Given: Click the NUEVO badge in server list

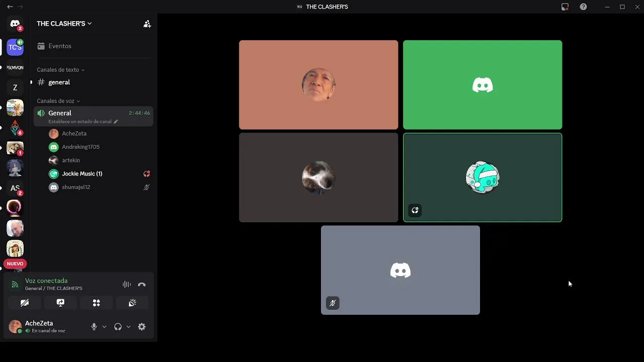Looking at the screenshot, I should [x=15, y=264].
